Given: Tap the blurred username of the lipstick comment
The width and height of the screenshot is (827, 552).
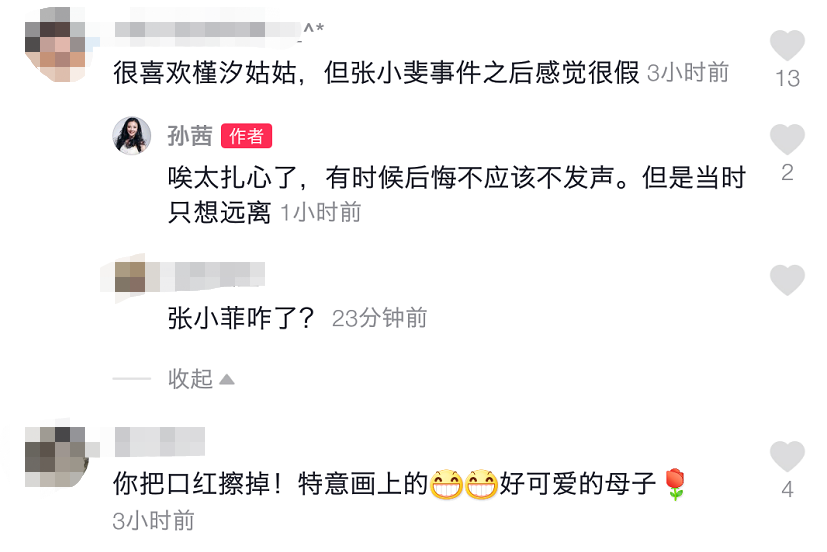Looking at the screenshot, I should [x=160, y=442].
